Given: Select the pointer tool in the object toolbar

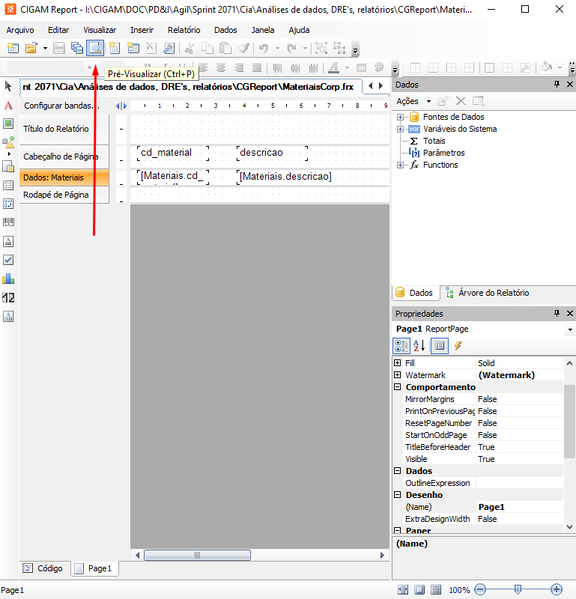Looking at the screenshot, I should (8, 86).
